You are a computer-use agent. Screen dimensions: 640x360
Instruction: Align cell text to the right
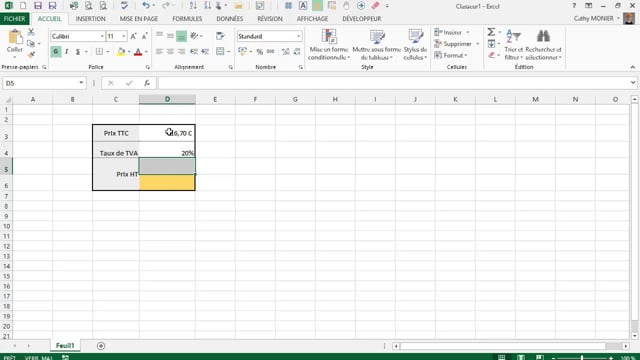click(x=181, y=51)
